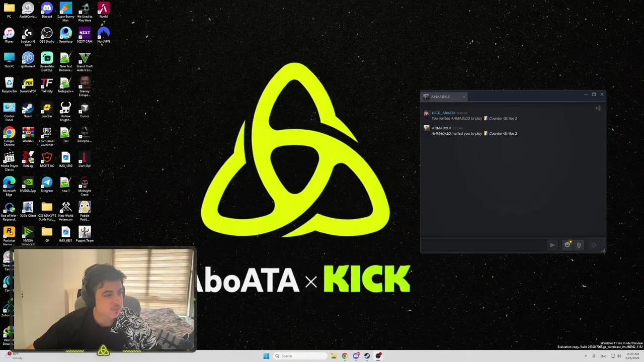644x362 pixels.
Task: Open the Steam desktop shortcut
Action: pos(28,110)
